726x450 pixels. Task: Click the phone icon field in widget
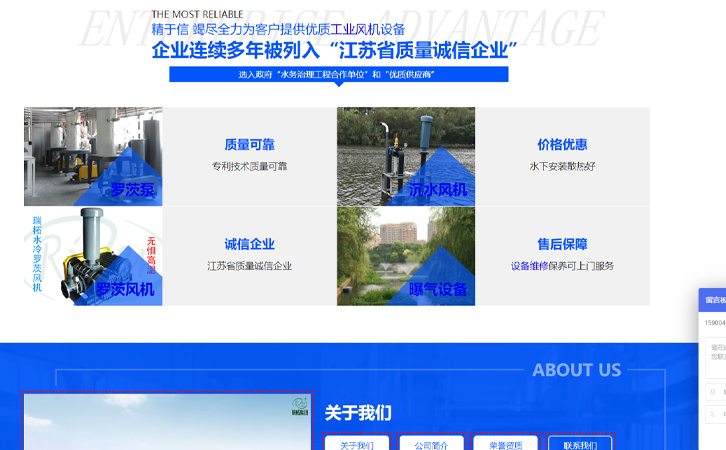tap(715, 414)
